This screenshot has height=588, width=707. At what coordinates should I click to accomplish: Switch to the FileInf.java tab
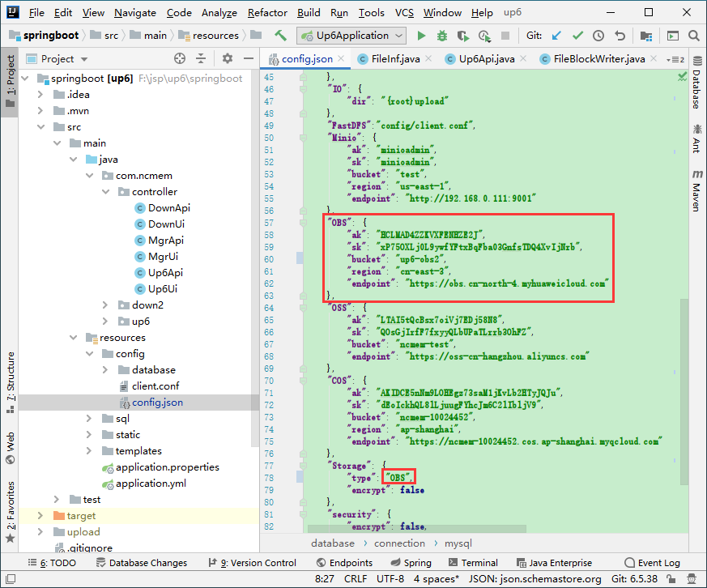coord(395,59)
